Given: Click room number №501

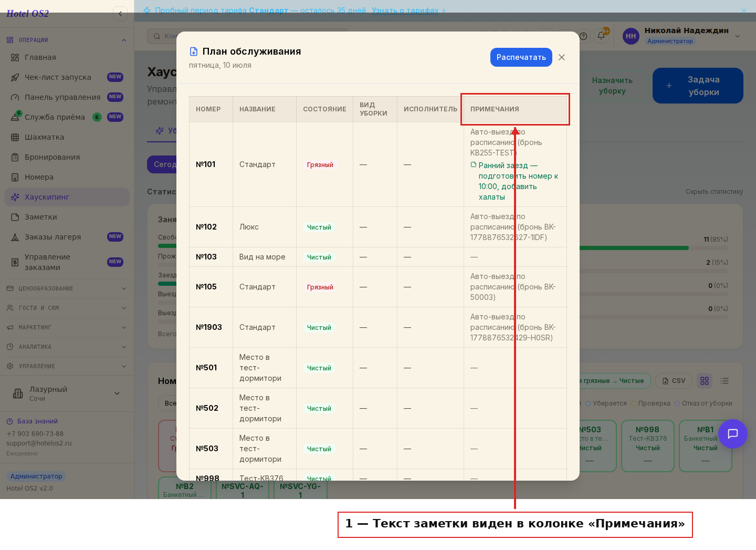Looking at the screenshot, I should point(206,368).
